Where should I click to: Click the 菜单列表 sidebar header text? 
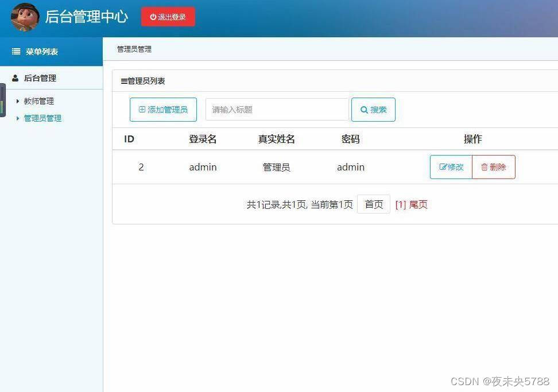pos(42,52)
